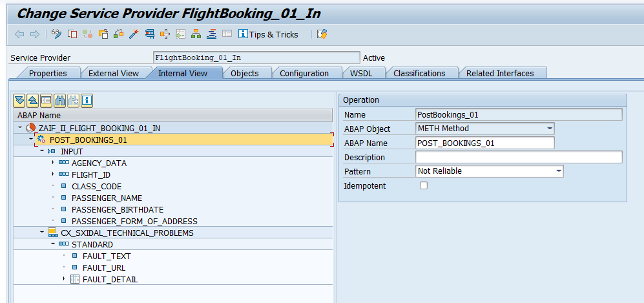Click the Display/Change glasses-pencil icon

pyautogui.click(x=57, y=34)
